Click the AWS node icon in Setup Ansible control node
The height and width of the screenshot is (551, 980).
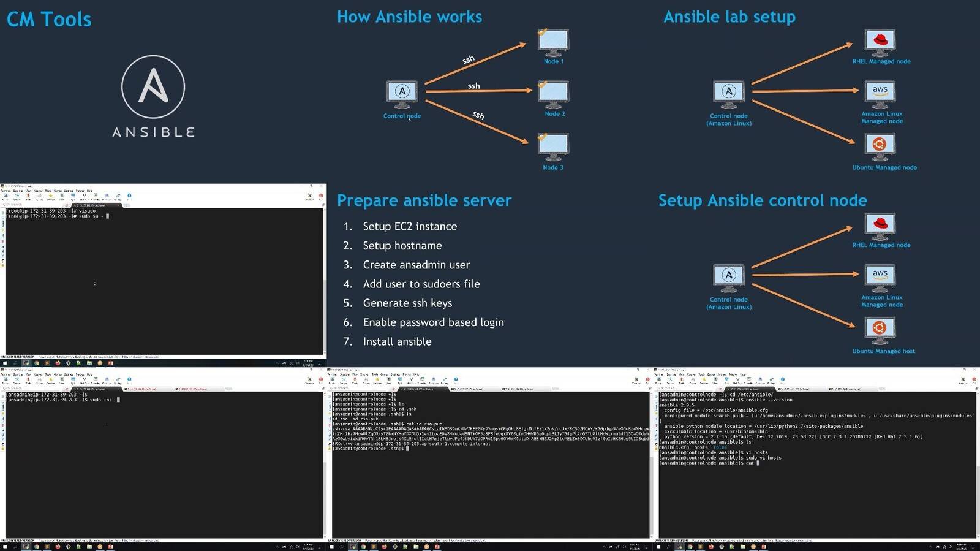pos(880,278)
